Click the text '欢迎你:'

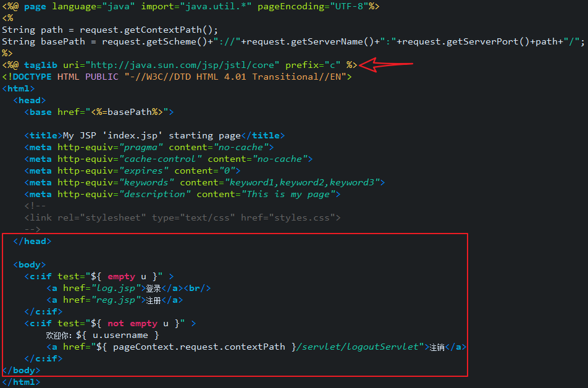click(59, 335)
